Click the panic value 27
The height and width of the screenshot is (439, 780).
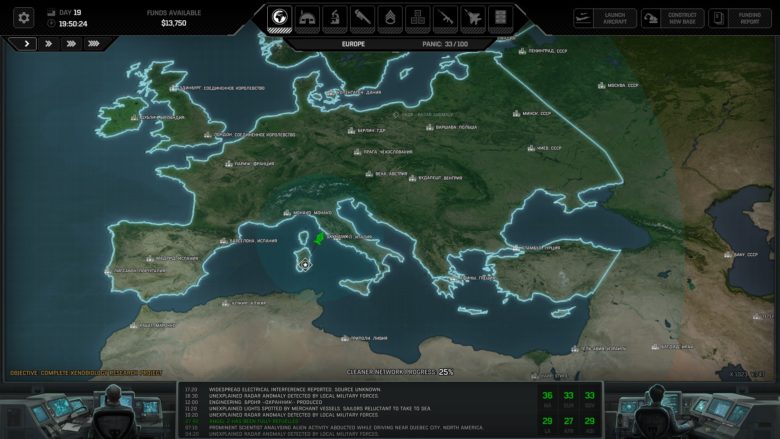(569, 421)
